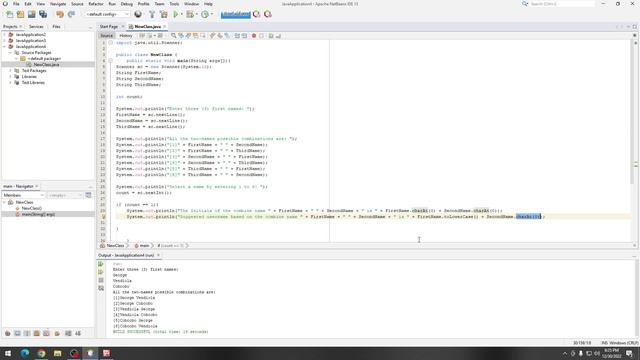Click the memory usage bar in toolbar
The height and width of the screenshot is (360, 640).
236,14
